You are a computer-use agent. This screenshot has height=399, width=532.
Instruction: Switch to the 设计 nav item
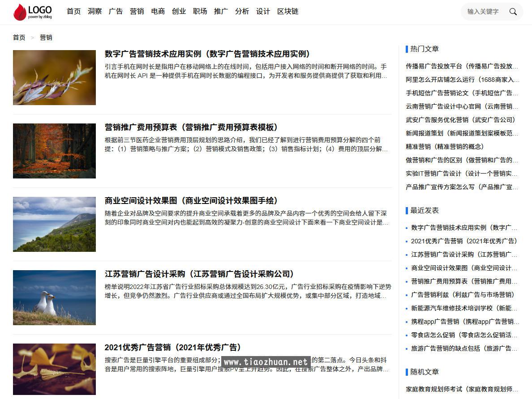pyautogui.click(x=263, y=11)
